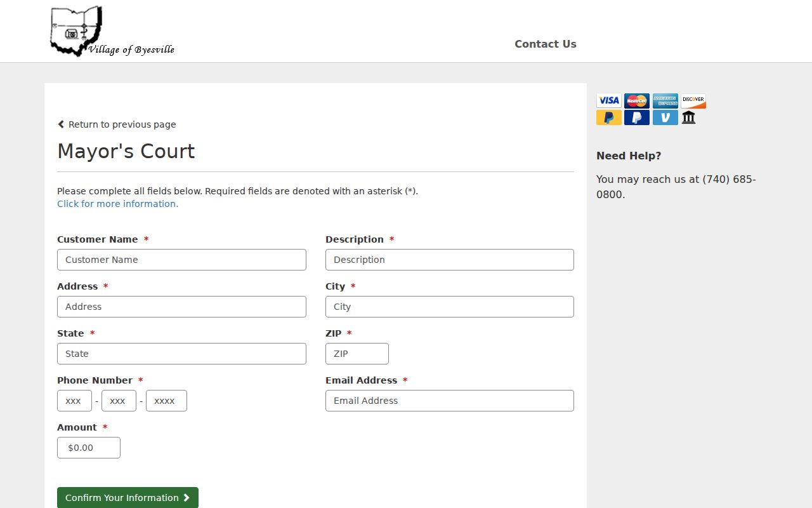Open the Contact Us menu item
This screenshot has width=812, height=508.
[x=546, y=44]
